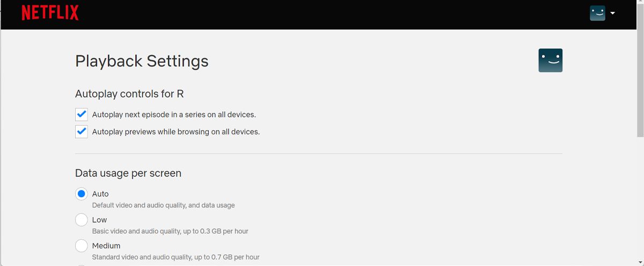Click the 'Autoplay next episode in a series' label
The width and height of the screenshot is (644, 266).
click(174, 114)
